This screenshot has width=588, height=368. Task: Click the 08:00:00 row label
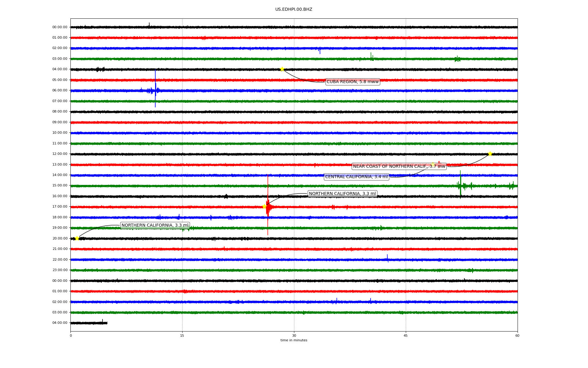(x=60, y=112)
